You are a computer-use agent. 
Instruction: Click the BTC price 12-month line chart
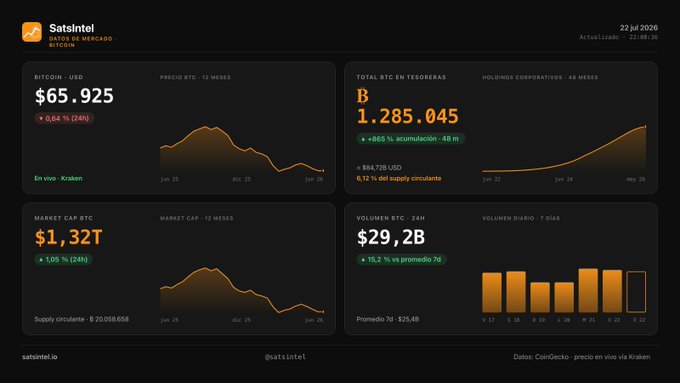[242, 150]
